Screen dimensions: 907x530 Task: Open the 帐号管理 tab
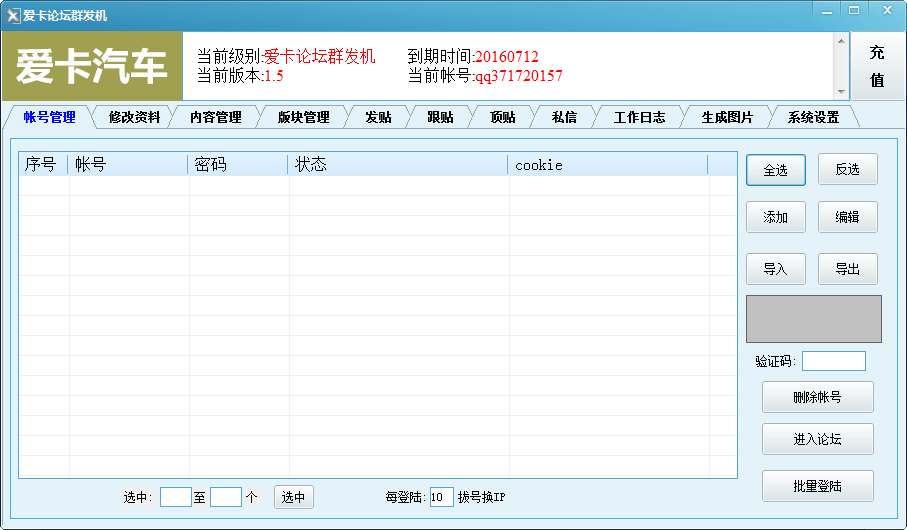pos(49,117)
